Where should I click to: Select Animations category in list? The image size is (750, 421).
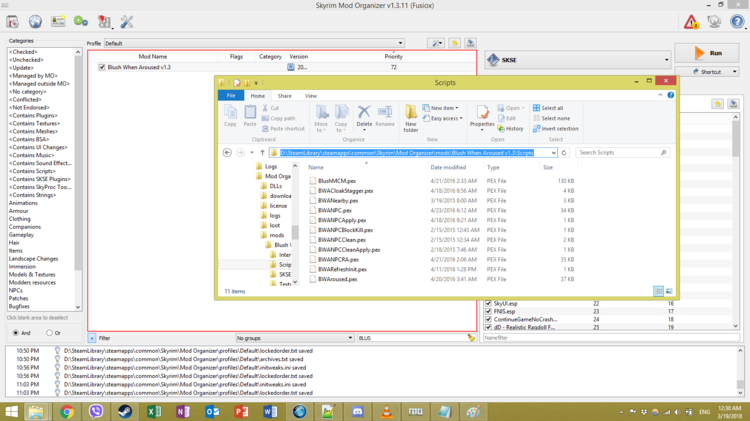coord(23,203)
